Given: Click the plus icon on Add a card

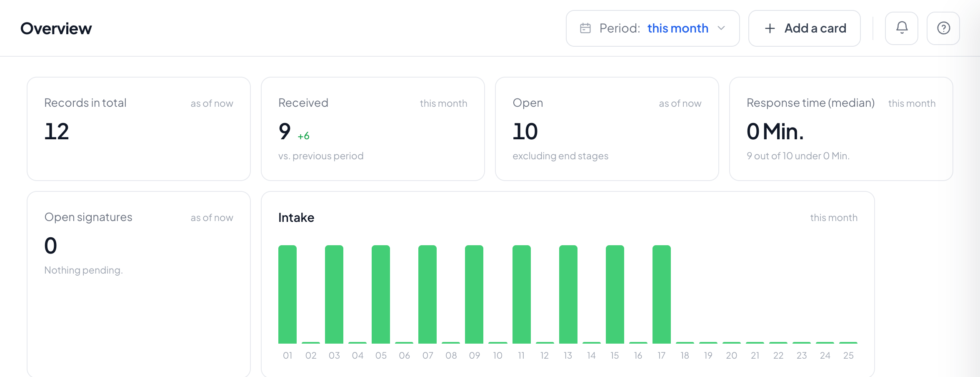Looking at the screenshot, I should tap(770, 28).
